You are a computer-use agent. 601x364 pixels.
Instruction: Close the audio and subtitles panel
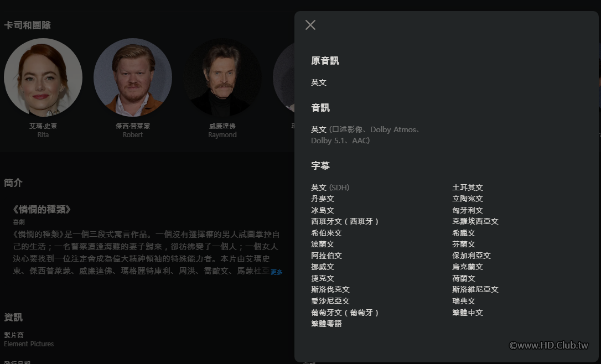tap(310, 24)
